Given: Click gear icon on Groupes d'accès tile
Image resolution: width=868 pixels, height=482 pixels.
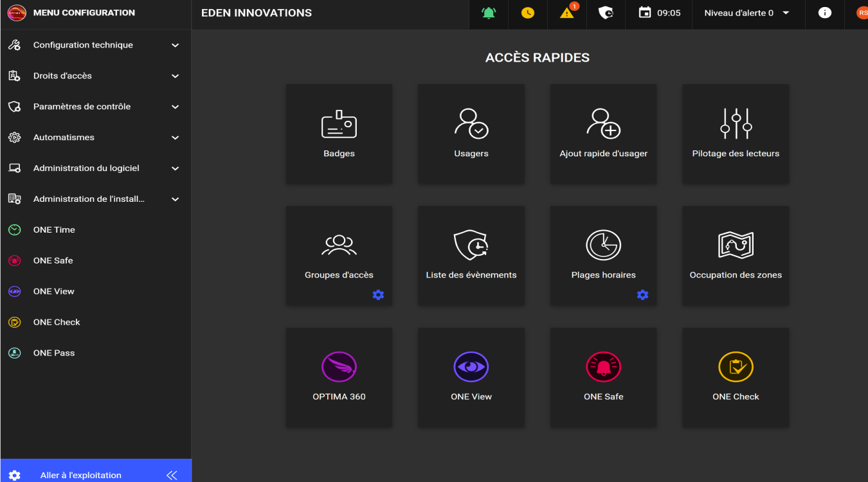Looking at the screenshot, I should pos(378,295).
